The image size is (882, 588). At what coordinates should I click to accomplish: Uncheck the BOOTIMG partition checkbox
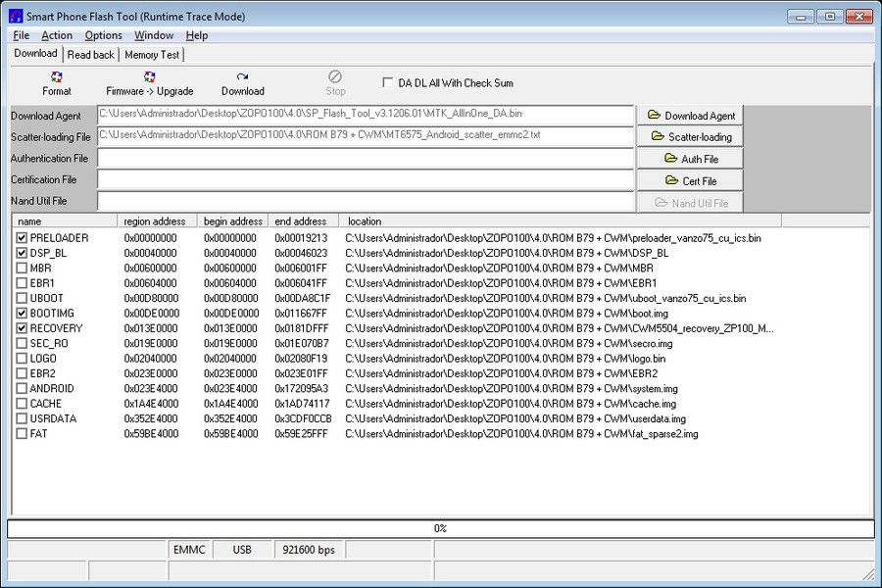pyautogui.click(x=22, y=314)
